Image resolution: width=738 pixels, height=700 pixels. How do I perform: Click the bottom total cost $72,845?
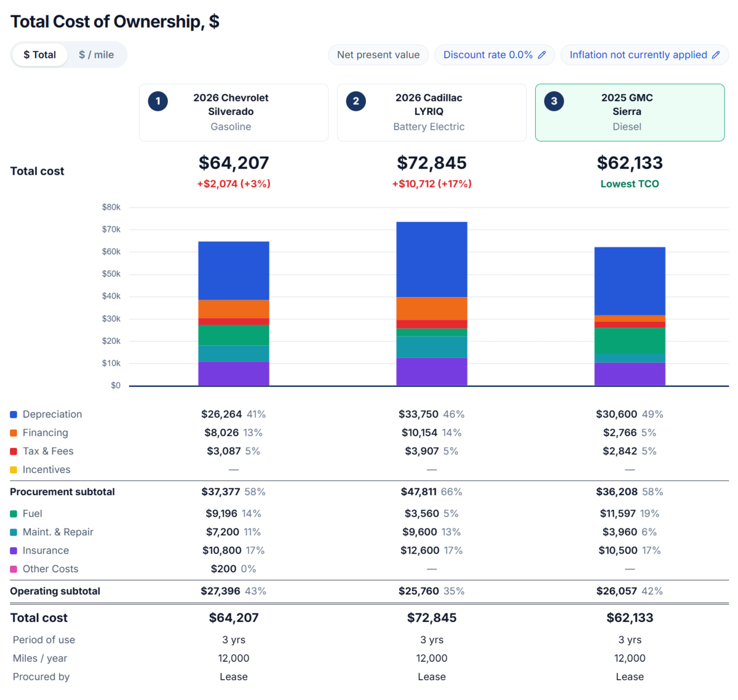click(432, 618)
